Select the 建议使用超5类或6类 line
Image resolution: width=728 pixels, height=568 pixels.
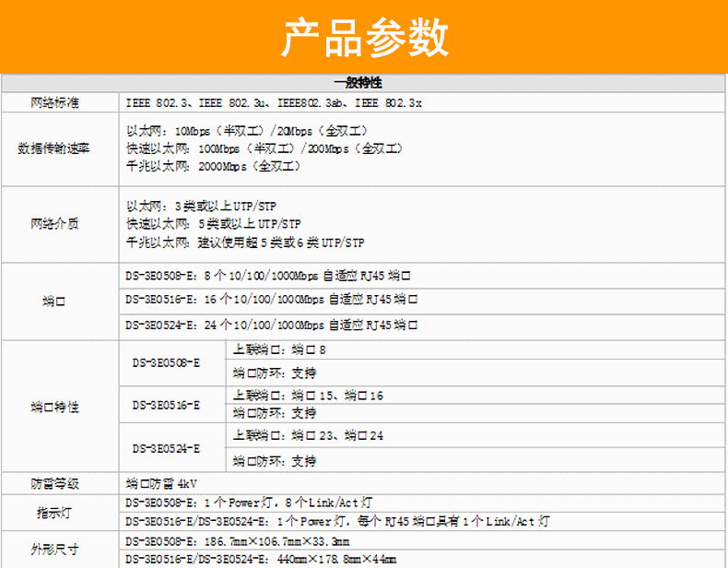point(245,243)
